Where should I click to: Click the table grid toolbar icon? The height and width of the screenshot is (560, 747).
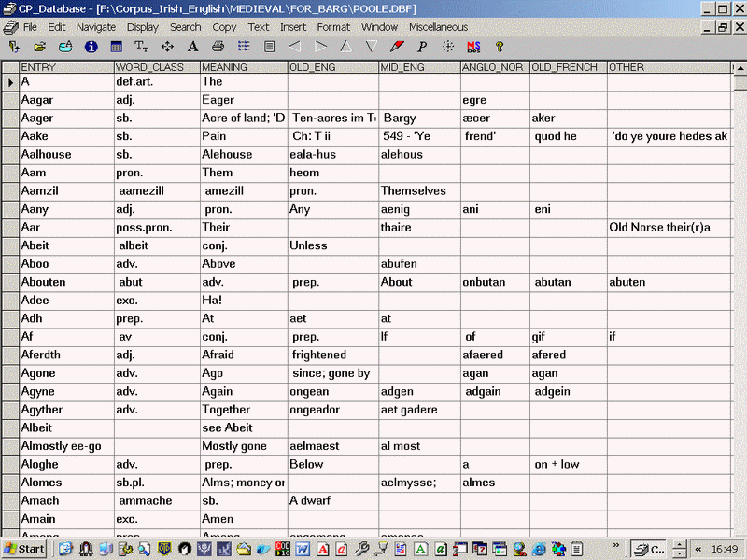pyautogui.click(x=117, y=46)
